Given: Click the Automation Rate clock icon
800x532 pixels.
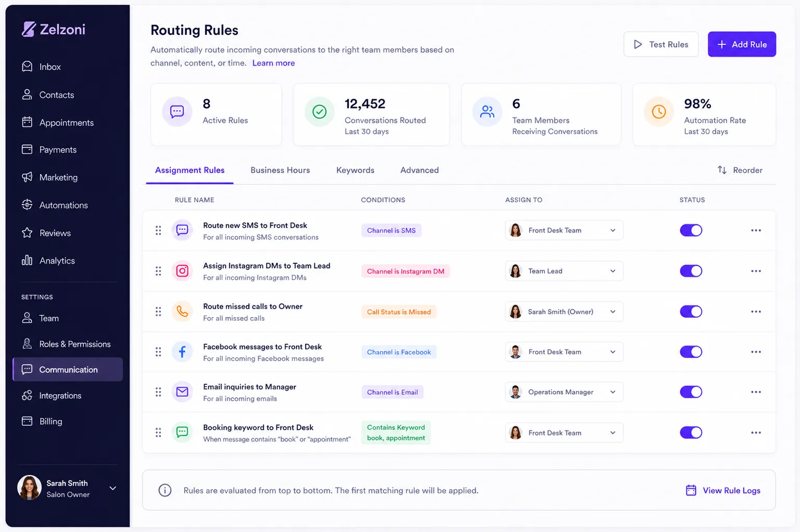Looking at the screenshot, I should coord(659,111).
